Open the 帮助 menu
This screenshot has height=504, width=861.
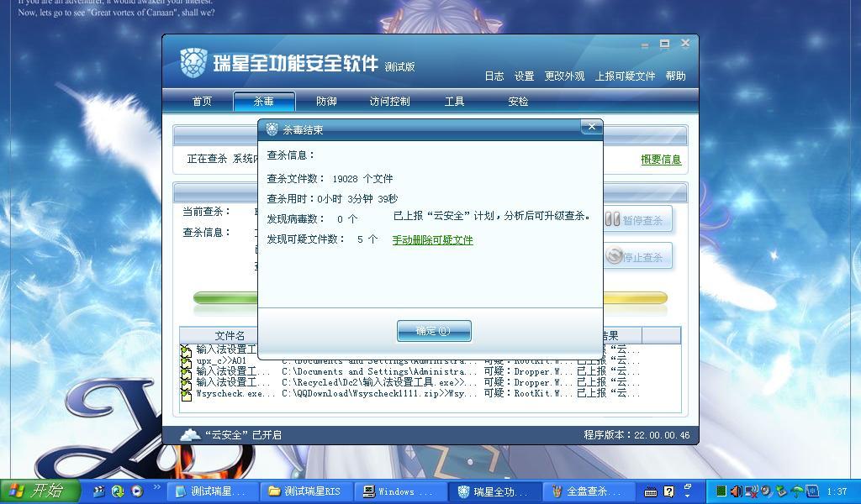(x=676, y=76)
